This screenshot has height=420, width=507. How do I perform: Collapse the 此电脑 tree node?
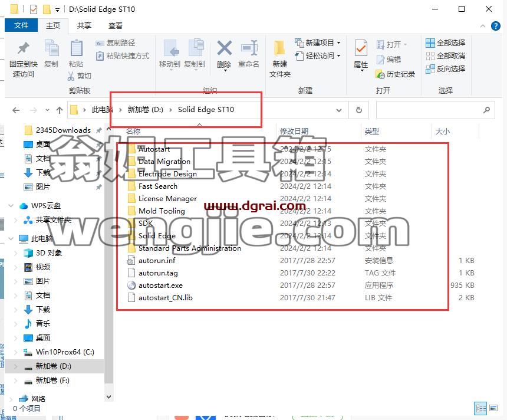11,239
